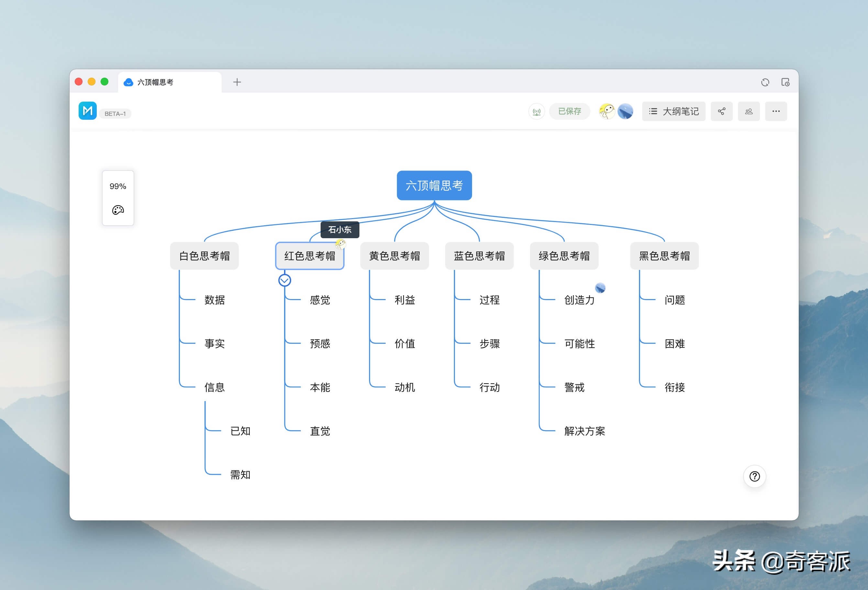Select the 动机 node
The image size is (868, 590).
(x=405, y=387)
